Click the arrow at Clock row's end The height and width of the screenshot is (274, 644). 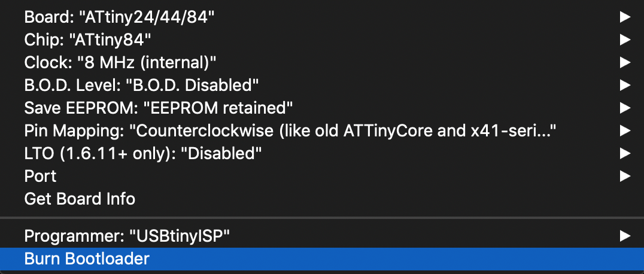(625, 62)
